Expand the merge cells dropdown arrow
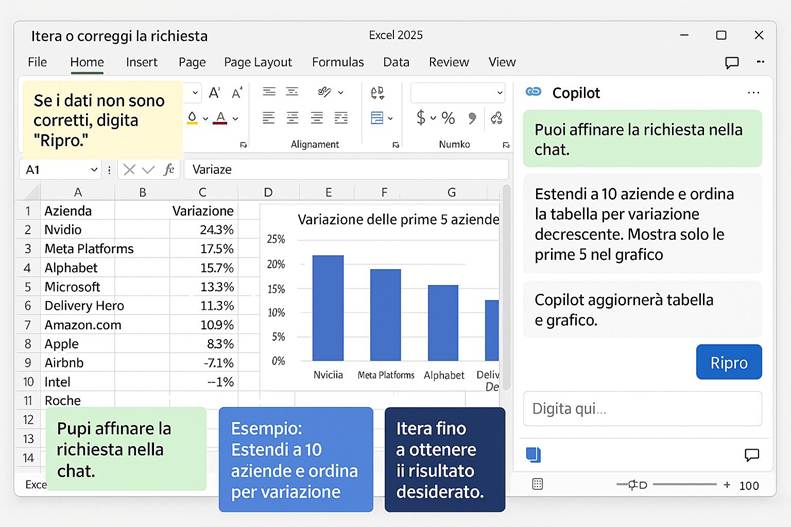This screenshot has height=527, width=791. (x=391, y=118)
